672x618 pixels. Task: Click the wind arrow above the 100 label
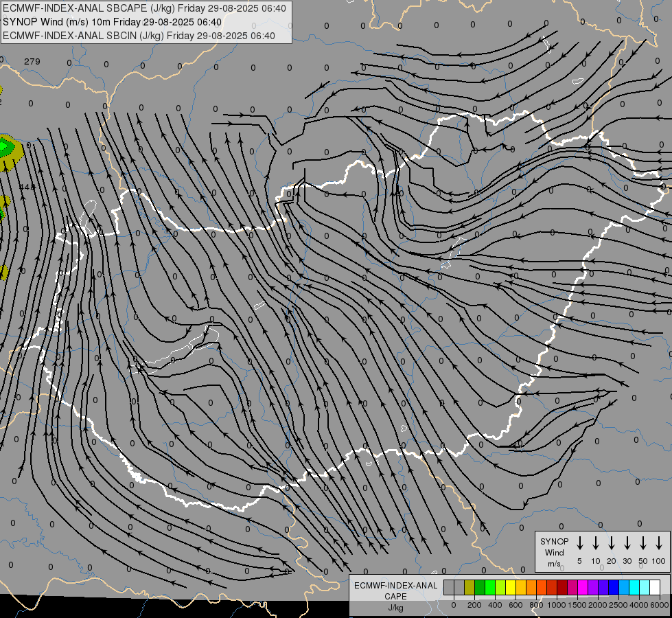click(659, 543)
